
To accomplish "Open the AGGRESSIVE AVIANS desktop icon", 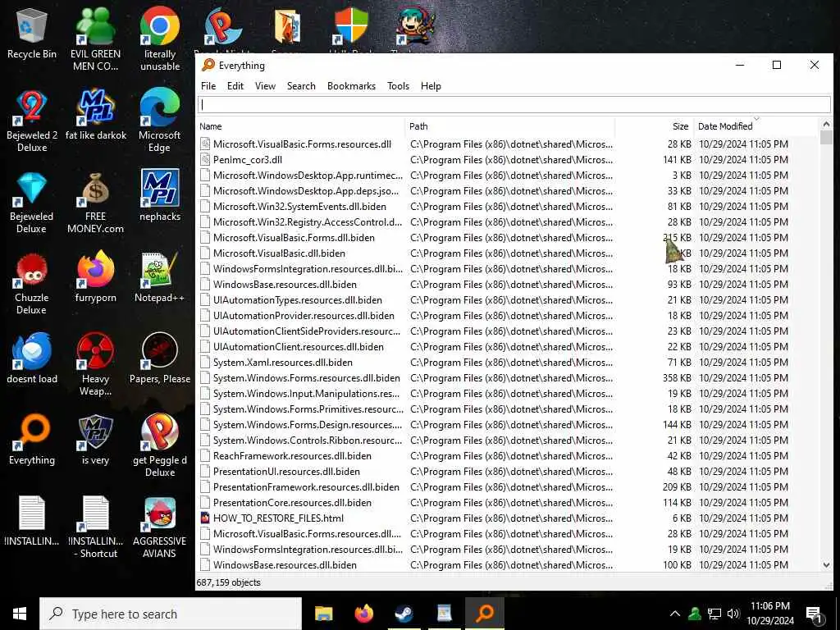I will pyautogui.click(x=160, y=528).
